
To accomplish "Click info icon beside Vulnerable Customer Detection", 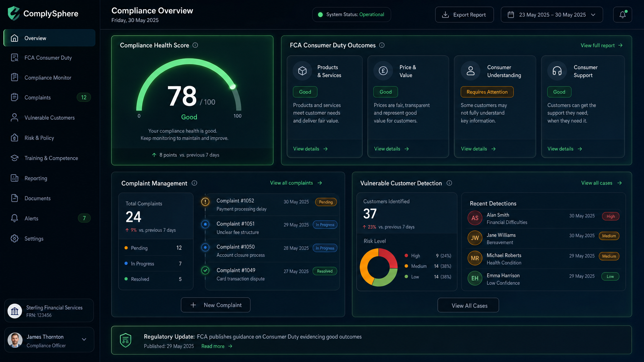I will click(449, 183).
